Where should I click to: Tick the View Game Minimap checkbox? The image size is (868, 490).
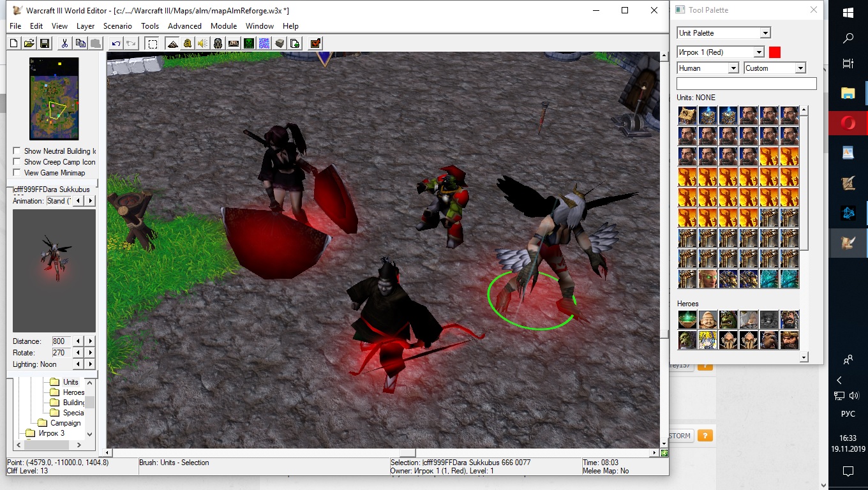pyautogui.click(x=17, y=173)
